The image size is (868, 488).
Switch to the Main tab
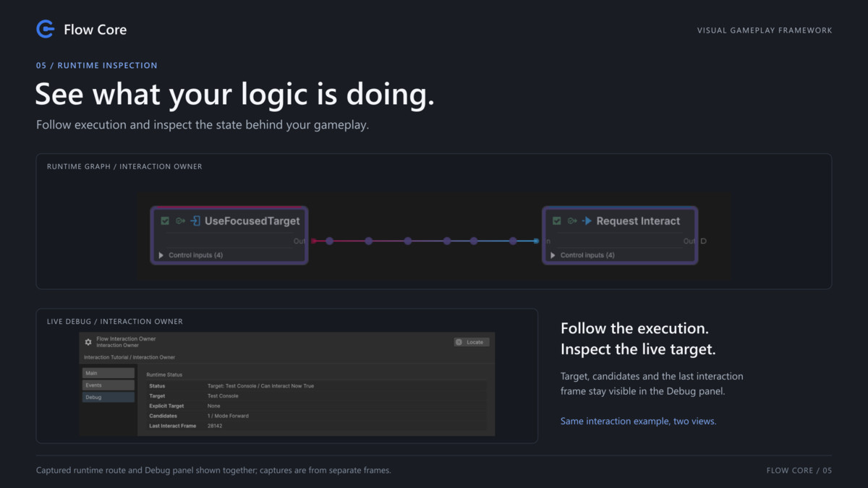click(109, 373)
